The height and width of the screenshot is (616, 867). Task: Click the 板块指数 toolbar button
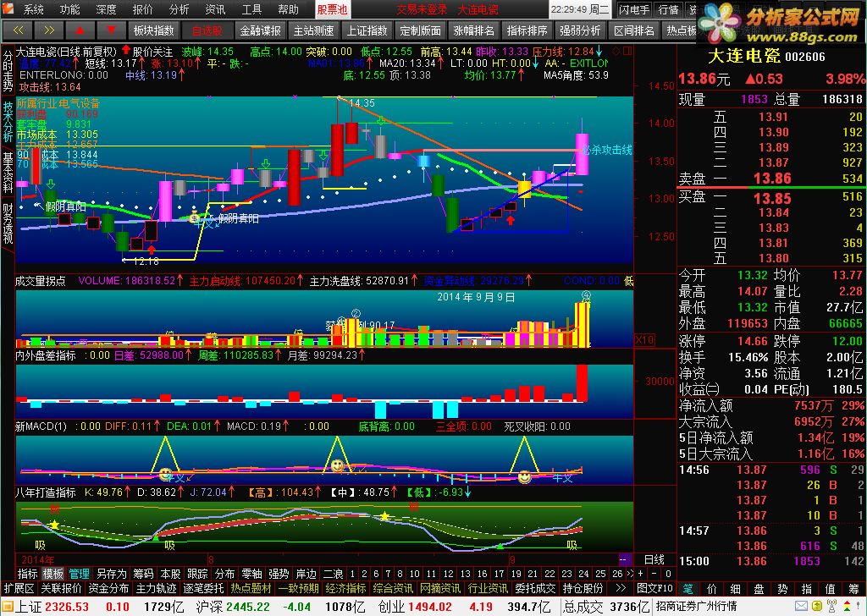pyautogui.click(x=154, y=30)
